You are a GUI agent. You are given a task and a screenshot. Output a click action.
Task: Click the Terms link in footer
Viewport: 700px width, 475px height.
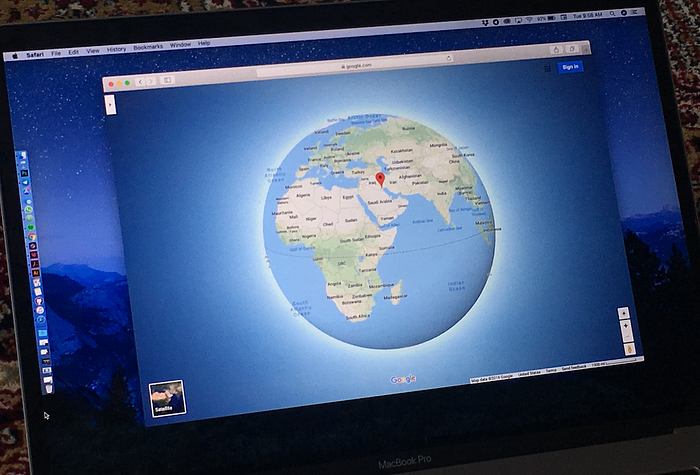pyautogui.click(x=551, y=370)
